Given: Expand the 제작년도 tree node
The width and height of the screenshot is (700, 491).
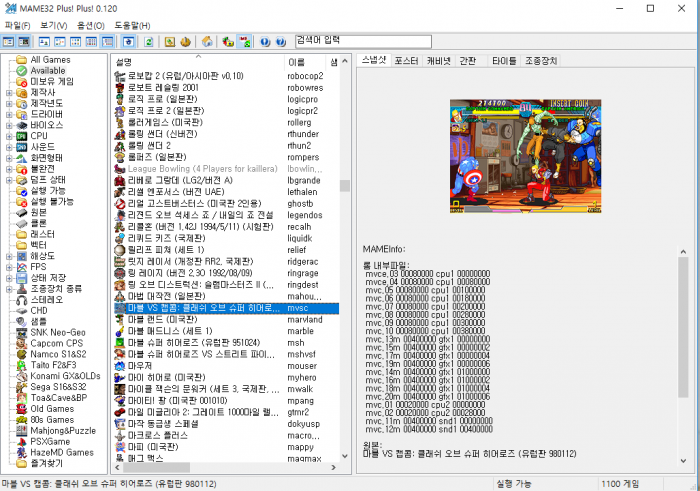Looking at the screenshot, I should pyautogui.click(x=9, y=104).
